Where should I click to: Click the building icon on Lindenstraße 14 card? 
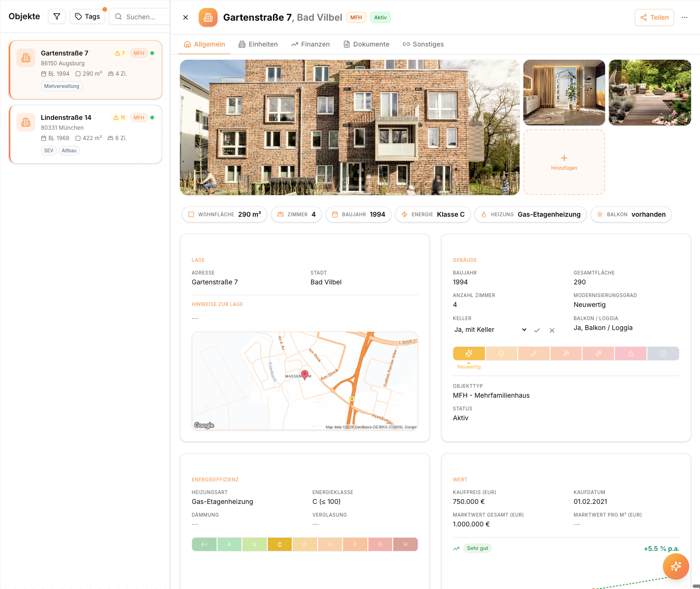click(x=26, y=122)
